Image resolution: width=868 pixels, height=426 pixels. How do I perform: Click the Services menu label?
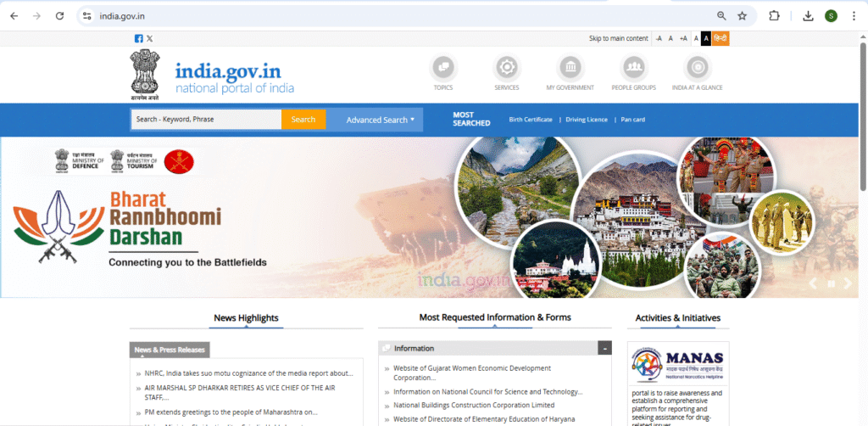coord(507,87)
